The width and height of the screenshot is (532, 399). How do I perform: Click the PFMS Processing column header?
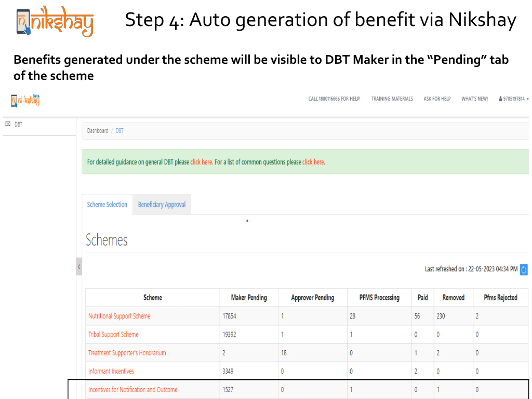(x=379, y=298)
